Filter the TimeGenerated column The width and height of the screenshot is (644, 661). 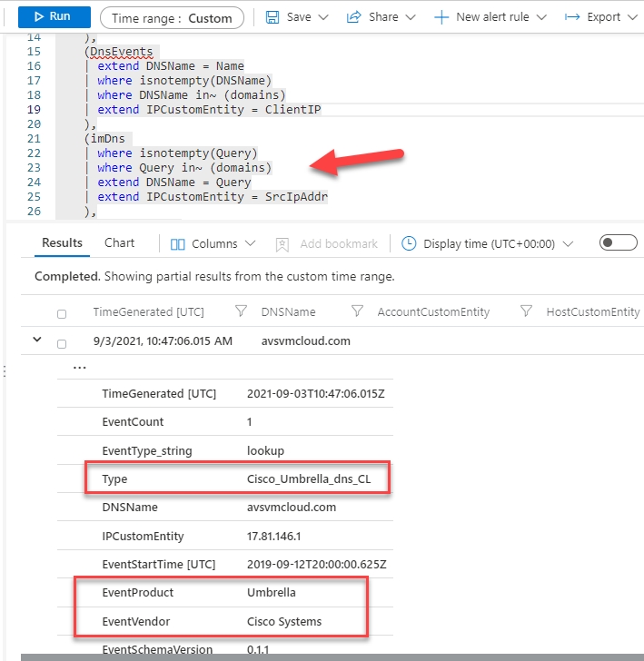tap(241, 311)
